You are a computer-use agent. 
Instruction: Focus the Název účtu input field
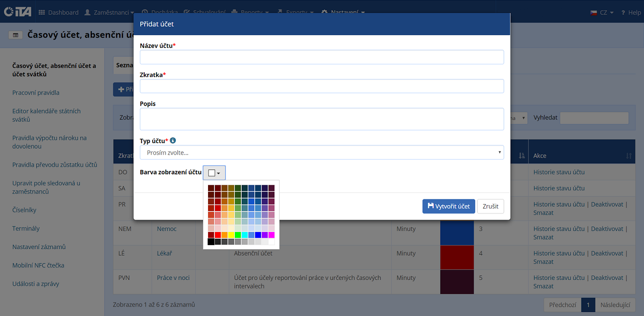(x=322, y=57)
